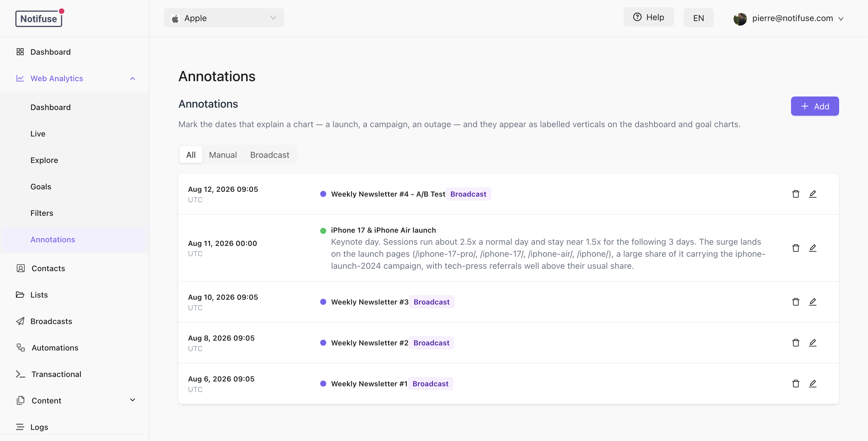Click the Web Analytics chart icon

[x=20, y=78]
